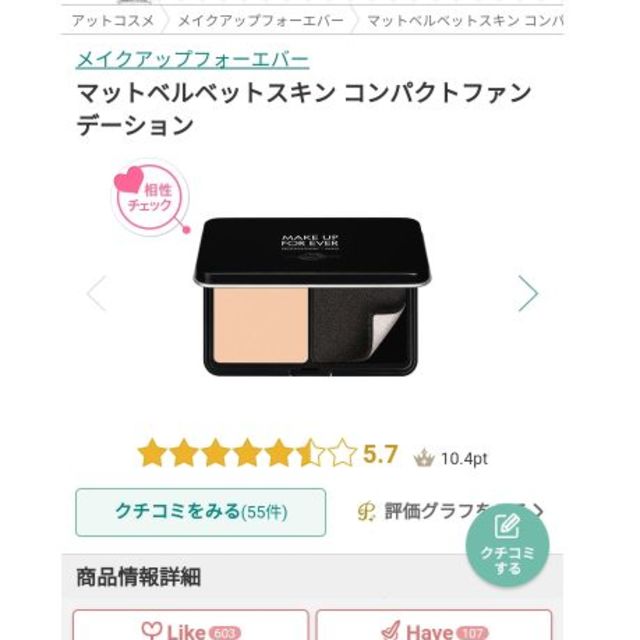Screen dimensions: 640x640
Task: Toggle the Have button with count
Action: point(434,625)
